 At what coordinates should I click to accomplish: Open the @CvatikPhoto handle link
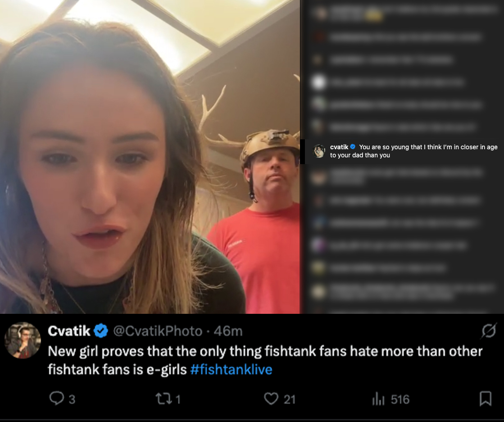[x=158, y=331]
